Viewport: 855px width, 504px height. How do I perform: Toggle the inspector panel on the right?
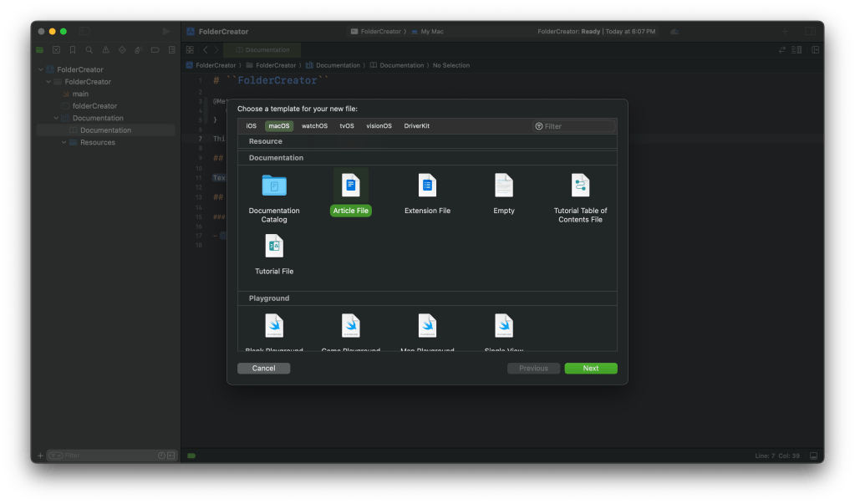pos(810,31)
